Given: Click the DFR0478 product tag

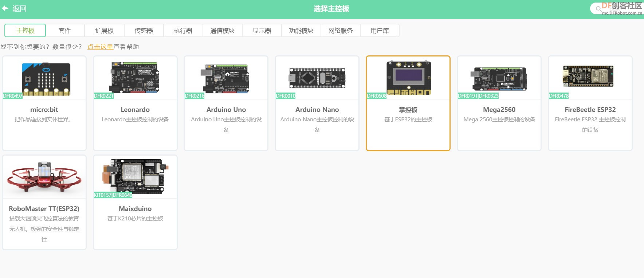Looking at the screenshot, I should [x=559, y=96].
